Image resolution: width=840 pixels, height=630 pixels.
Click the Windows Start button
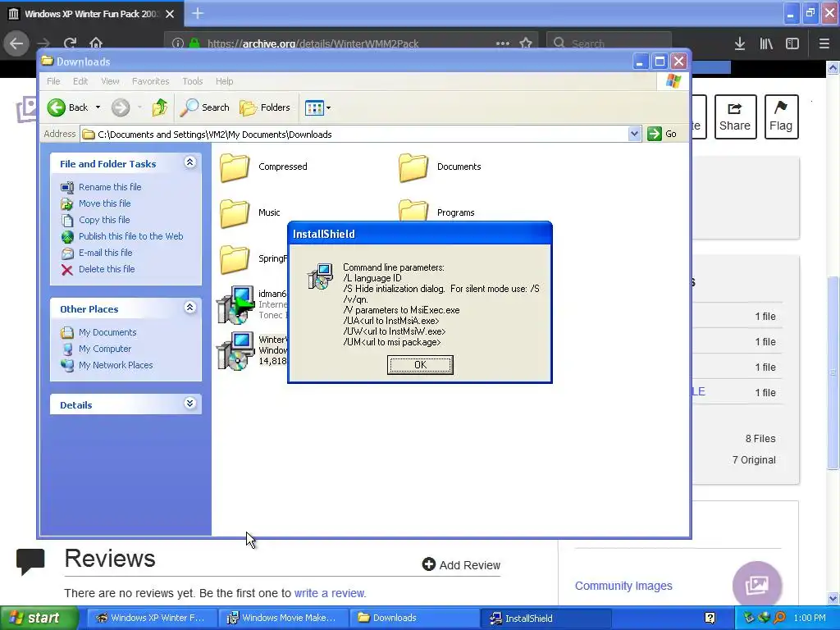pos(36,618)
